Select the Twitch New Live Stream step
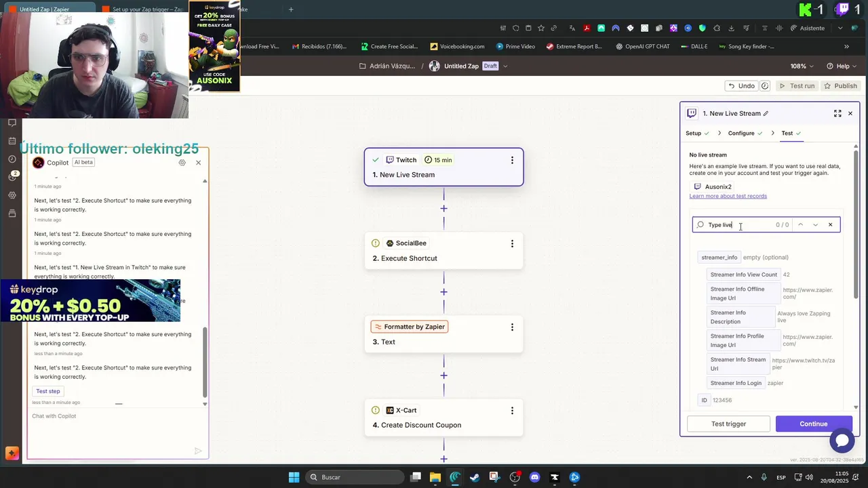 [x=443, y=167]
